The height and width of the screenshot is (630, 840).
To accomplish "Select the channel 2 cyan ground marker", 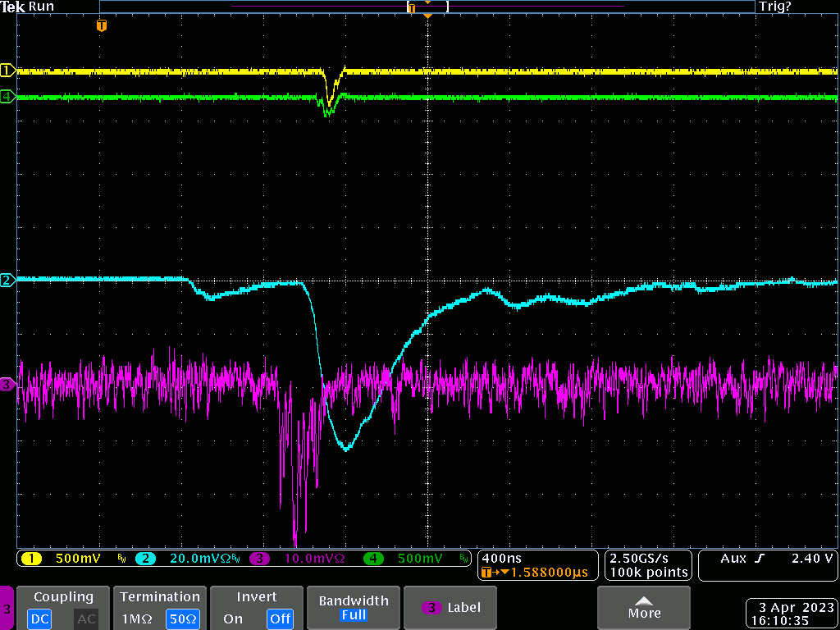I will coord(7,281).
